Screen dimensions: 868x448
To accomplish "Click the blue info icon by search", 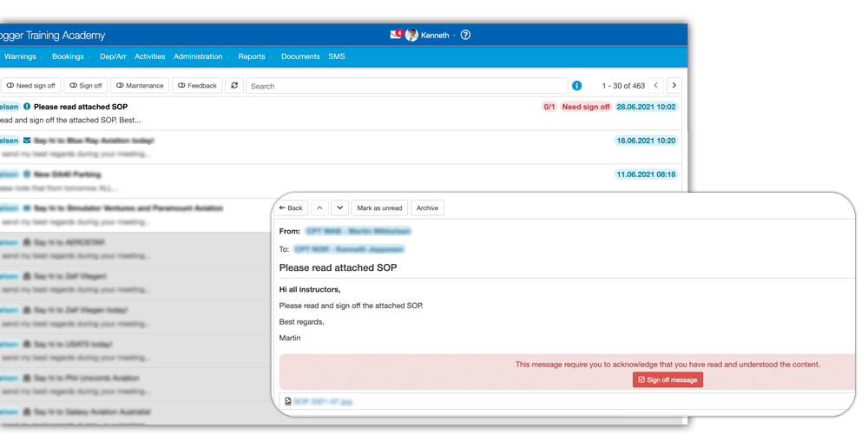I will click(x=577, y=85).
